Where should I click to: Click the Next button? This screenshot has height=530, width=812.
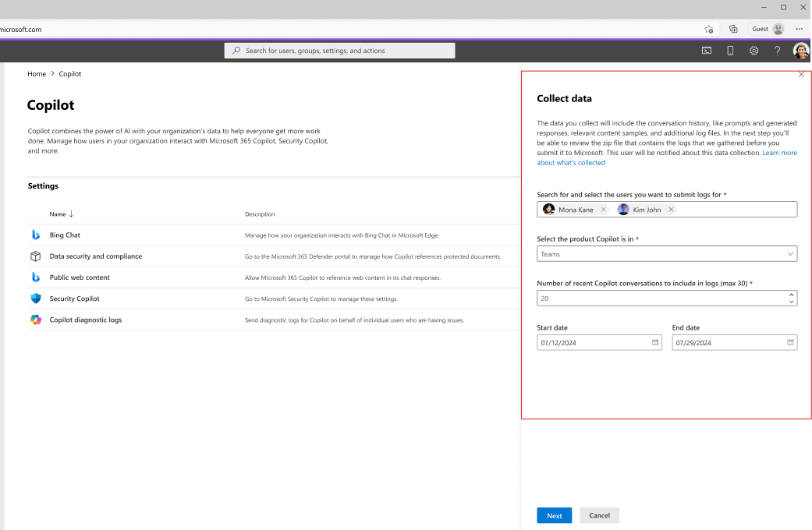(554, 515)
